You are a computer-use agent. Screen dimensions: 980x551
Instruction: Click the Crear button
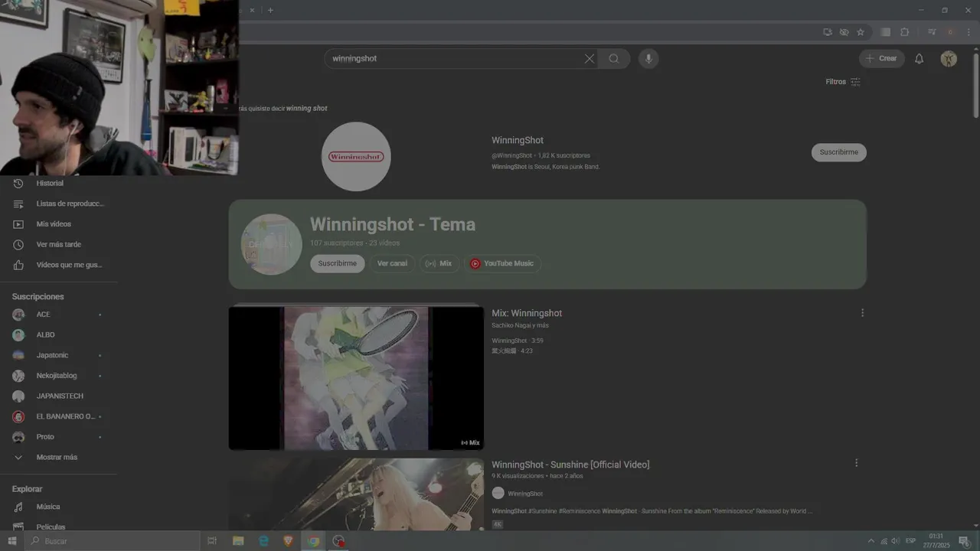click(882, 59)
